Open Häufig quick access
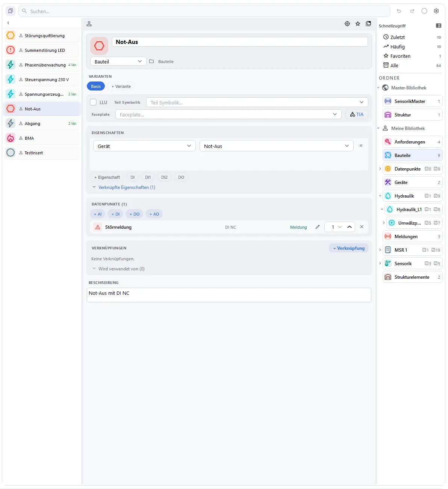Image resolution: width=448 pixels, height=489 pixels. tap(412, 47)
